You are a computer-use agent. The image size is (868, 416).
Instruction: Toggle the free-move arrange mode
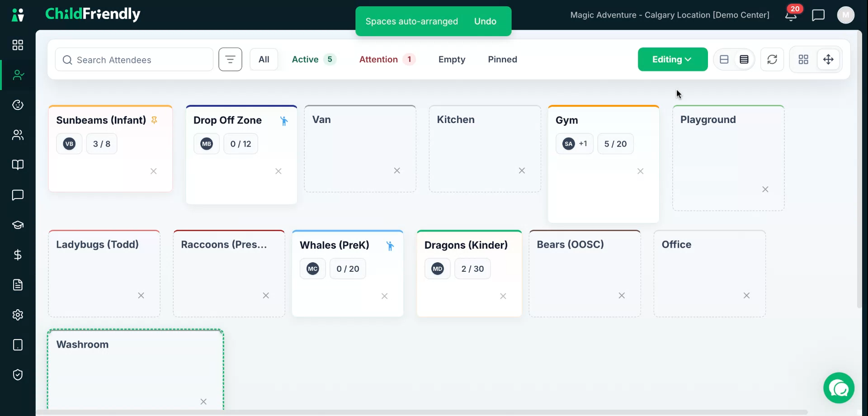click(x=828, y=59)
